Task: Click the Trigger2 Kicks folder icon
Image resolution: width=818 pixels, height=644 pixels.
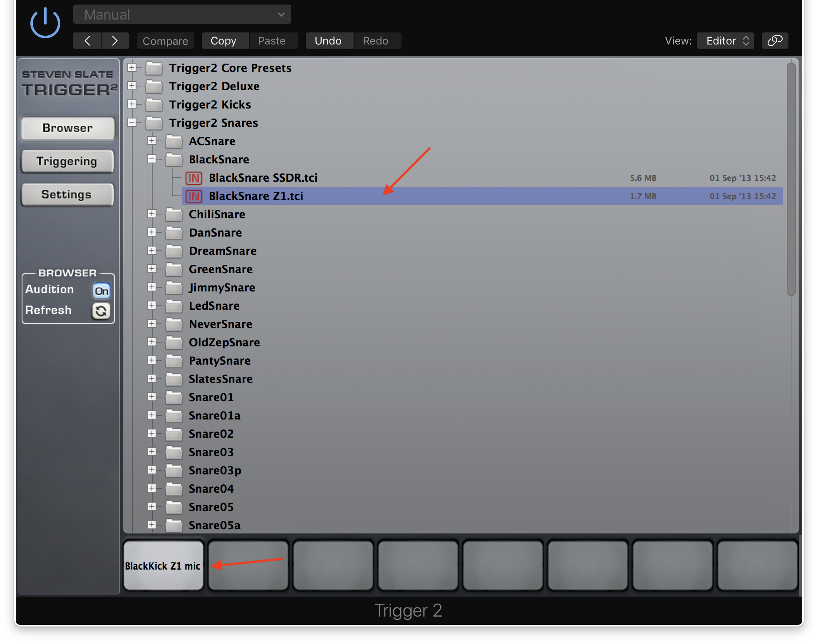Action: (x=154, y=104)
